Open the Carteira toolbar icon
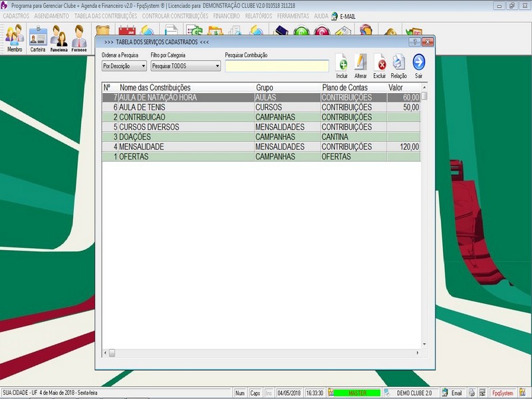532x399 pixels. (x=38, y=39)
